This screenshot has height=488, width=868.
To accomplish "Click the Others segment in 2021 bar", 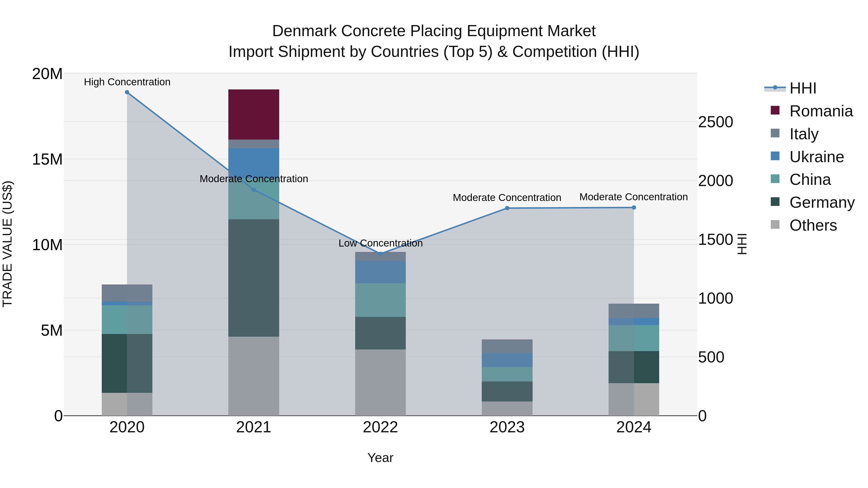I will pyautogui.click(x=254, y=376).
